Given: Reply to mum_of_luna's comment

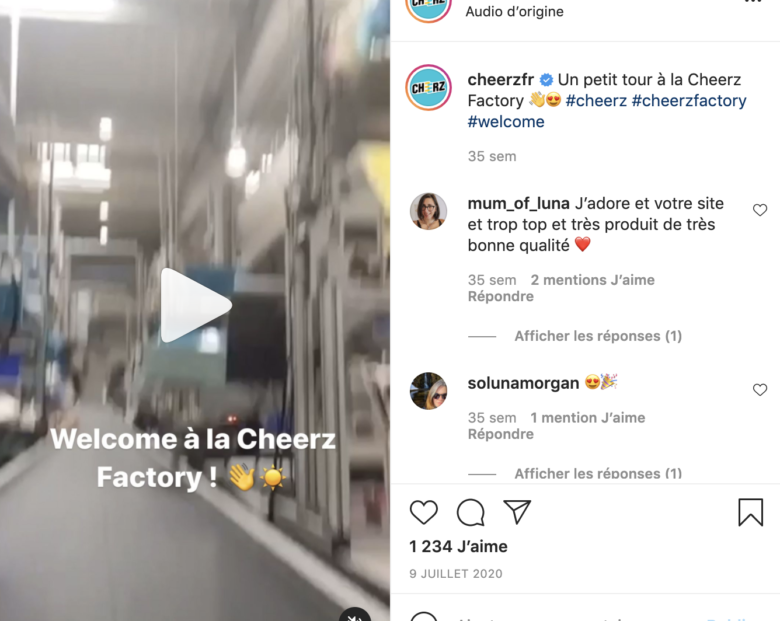Looking at the screenshot, I should (500, 297).
